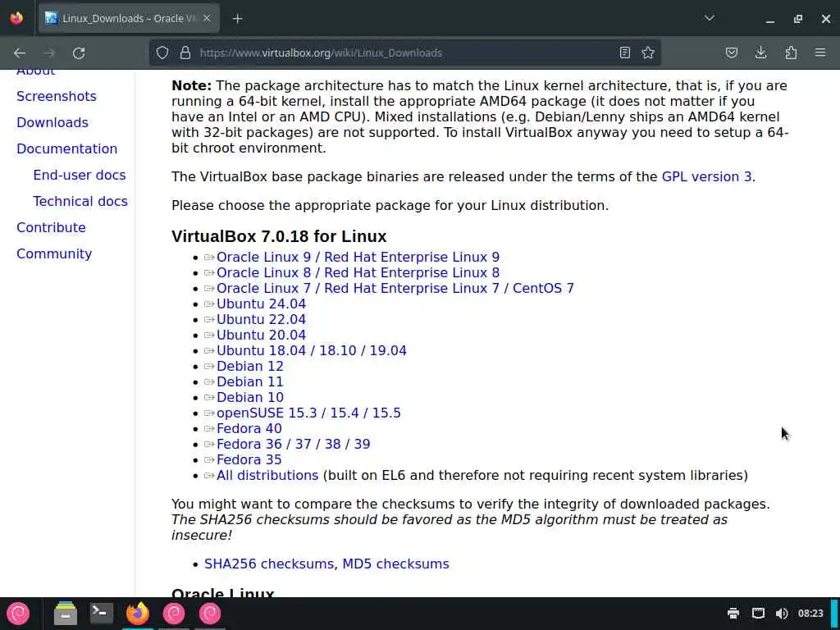Open Downloads in the sidebar

52,122
